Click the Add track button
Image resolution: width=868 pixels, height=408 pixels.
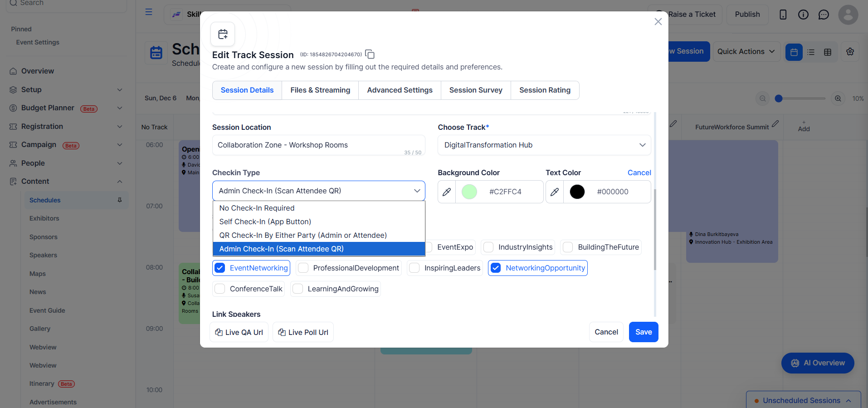pos(804,127)
